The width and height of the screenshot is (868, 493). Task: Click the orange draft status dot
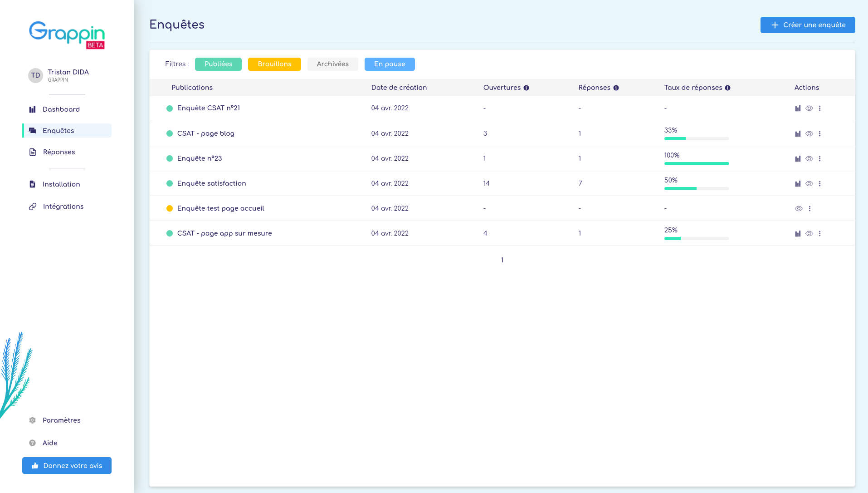pos(170,209)
